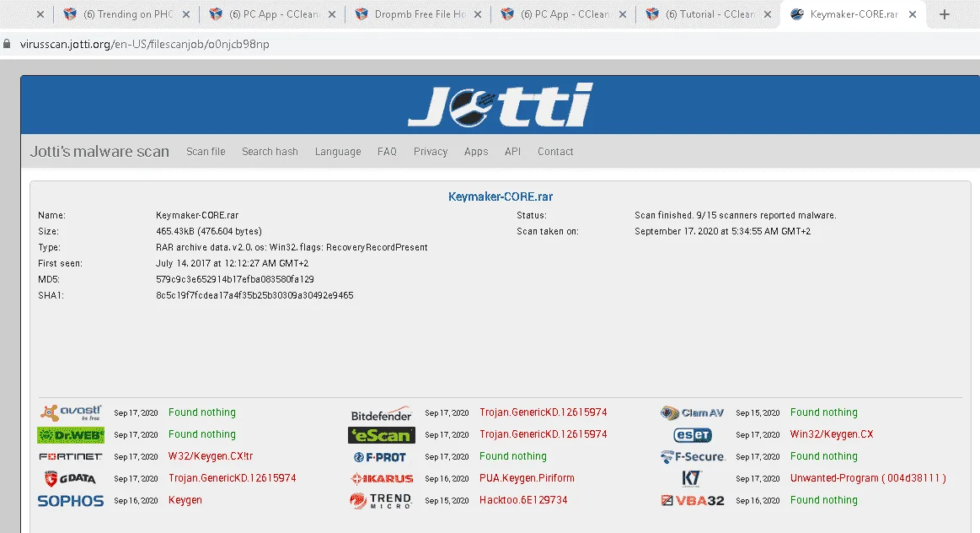The height and width of the screenshot is (533, 980).
Task: Click the Keygen result for Sophos
Action: point(185,500)
